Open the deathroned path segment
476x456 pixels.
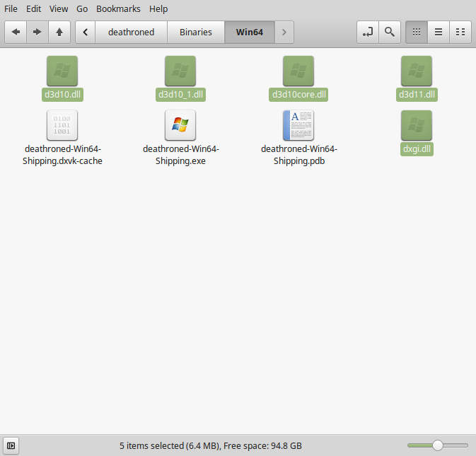[x=131, y=32]
